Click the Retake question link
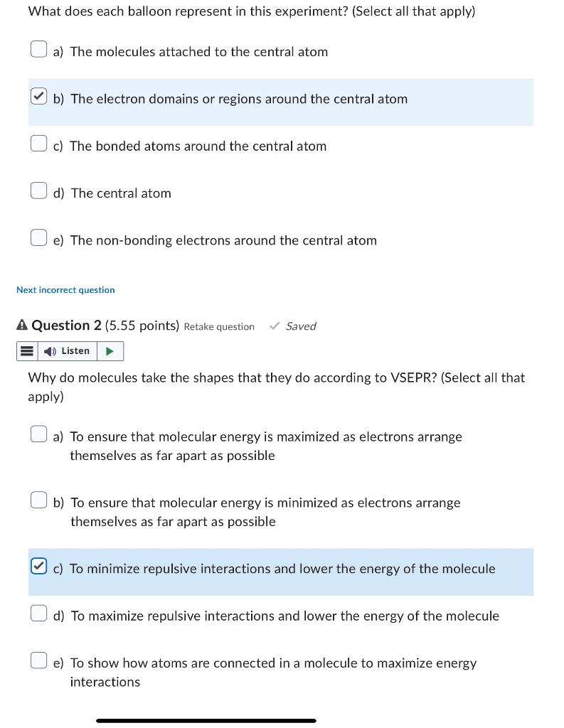The image size is (564, 728). point(219,326)
